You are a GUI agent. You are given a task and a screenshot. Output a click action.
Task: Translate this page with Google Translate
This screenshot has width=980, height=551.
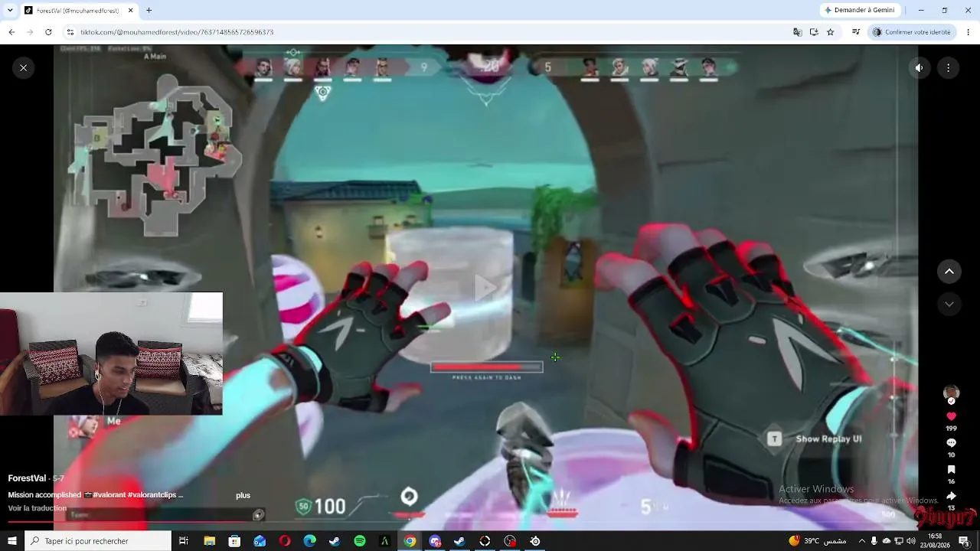click(797, 32)
